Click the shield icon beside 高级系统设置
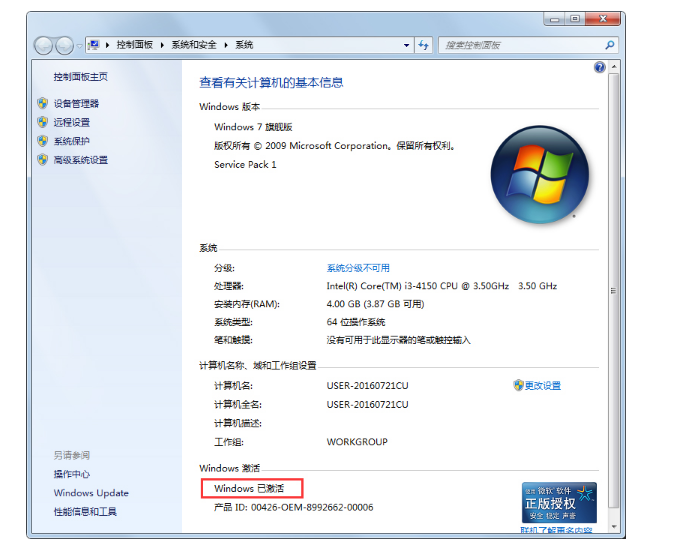Screen dimensions: 700x550 click(x=43, y=160)
